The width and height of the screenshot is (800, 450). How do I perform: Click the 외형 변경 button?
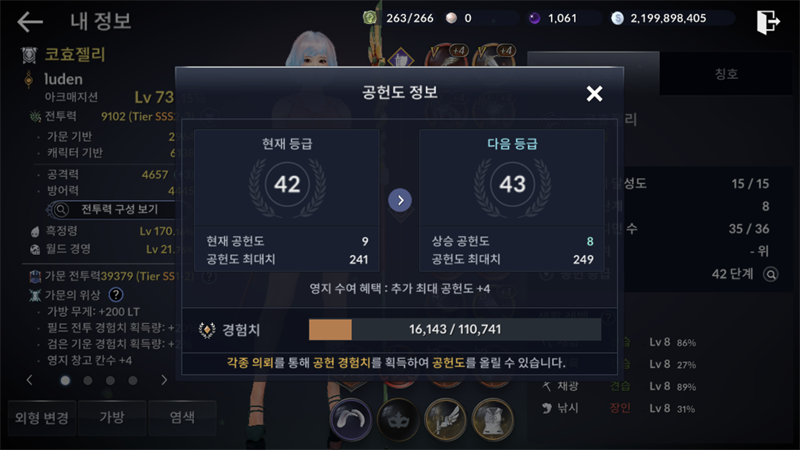pyautogui.click(x=42, y=418)
